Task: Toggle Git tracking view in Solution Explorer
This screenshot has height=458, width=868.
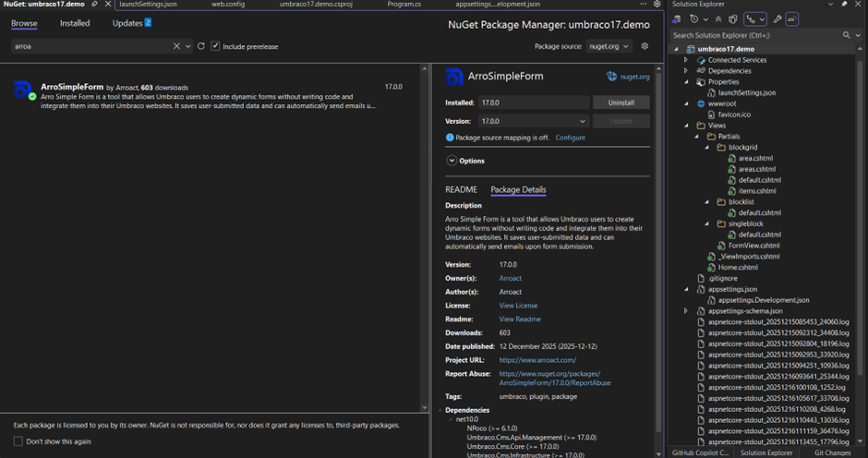Action: 751,19
